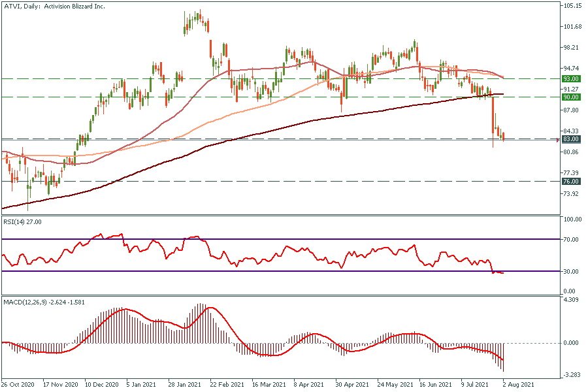
Task: Select the 93.00 price level tag
Action: pyautogui.click(x=571, y=78)
